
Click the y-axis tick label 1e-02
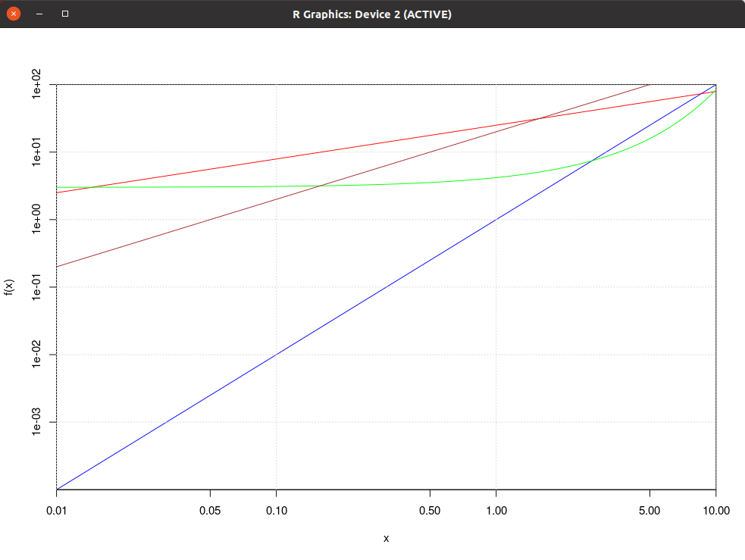(x=36, y=355)
